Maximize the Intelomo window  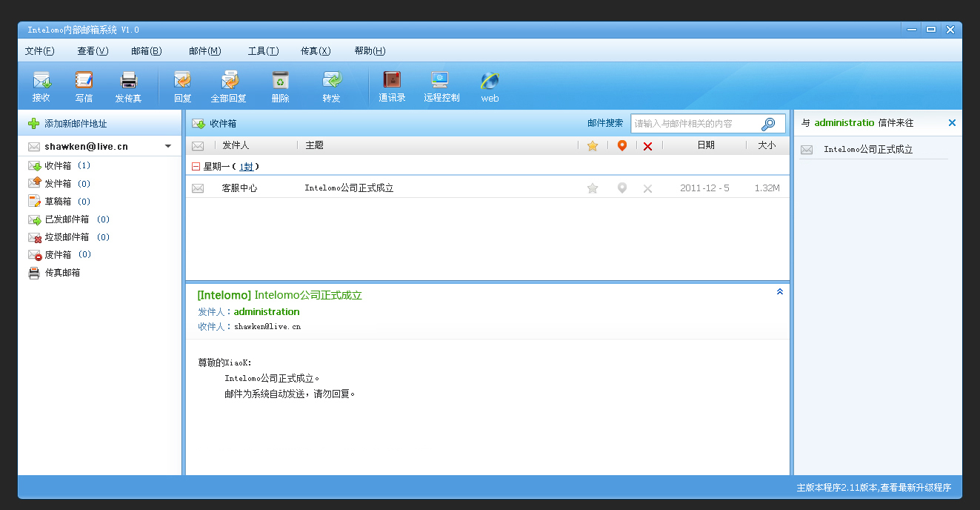[x=931, y=30]
